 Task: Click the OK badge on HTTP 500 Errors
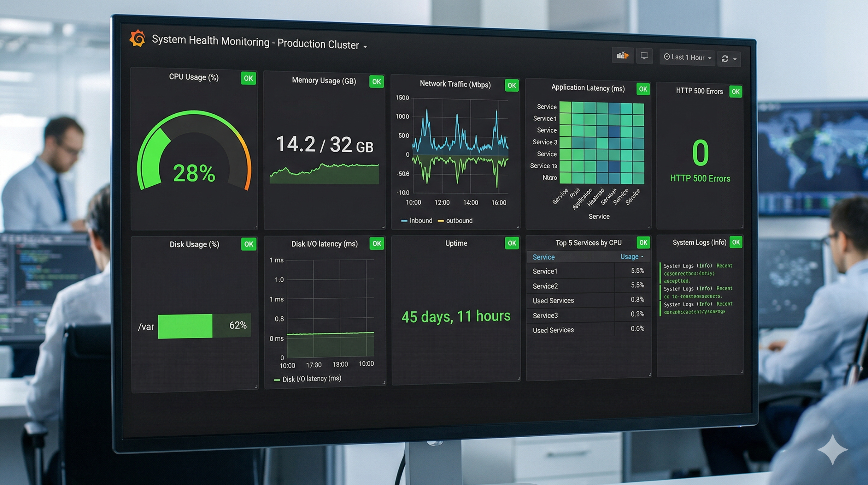click(x=736, y=91)
